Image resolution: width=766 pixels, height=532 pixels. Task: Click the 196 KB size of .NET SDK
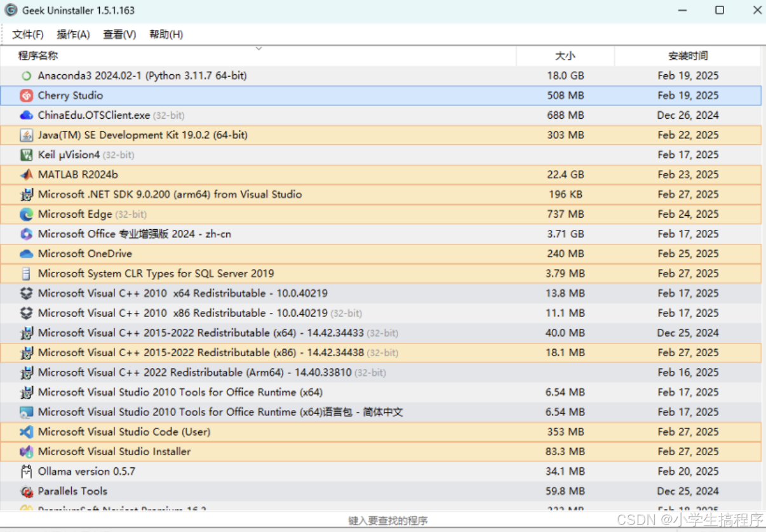point(565,194)
